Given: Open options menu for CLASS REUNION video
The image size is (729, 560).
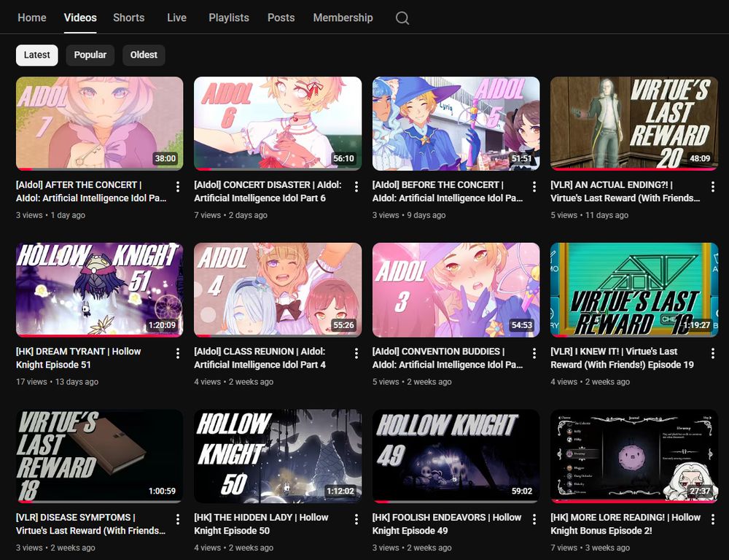Looking at the screenshot, I should [x=356, y=354].
